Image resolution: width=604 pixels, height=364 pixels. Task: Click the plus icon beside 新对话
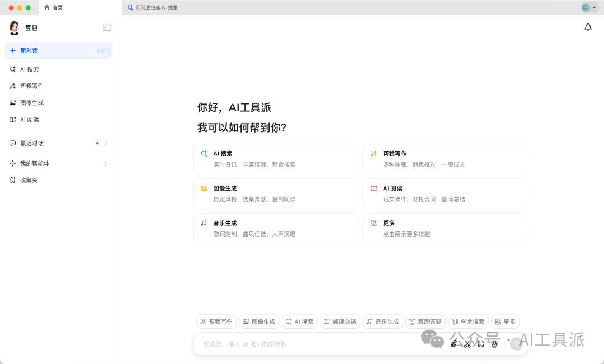pos(13,50)
